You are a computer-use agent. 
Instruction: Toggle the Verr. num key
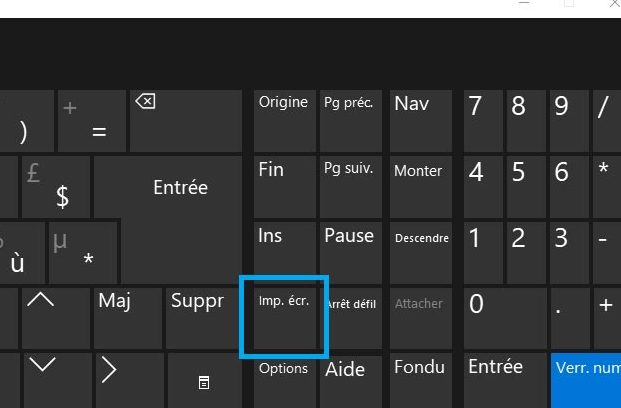pos(587,380)
